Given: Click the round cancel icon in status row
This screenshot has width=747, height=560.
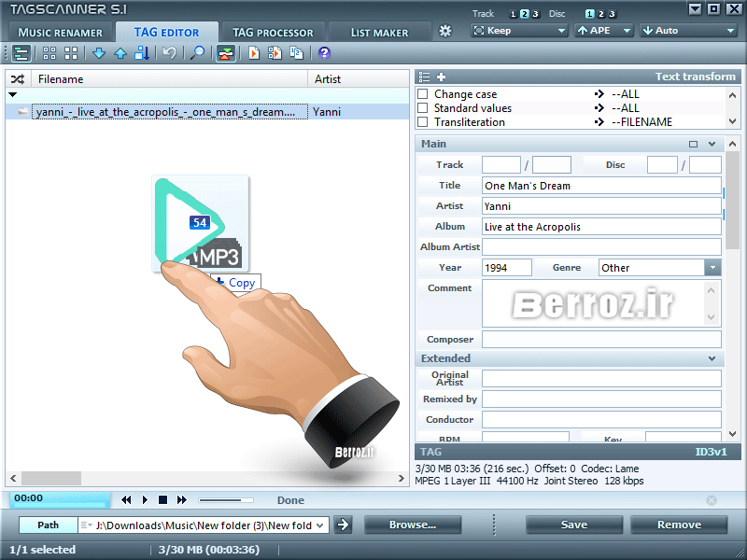Looking at the screenshot, I should tap(712, 500).
